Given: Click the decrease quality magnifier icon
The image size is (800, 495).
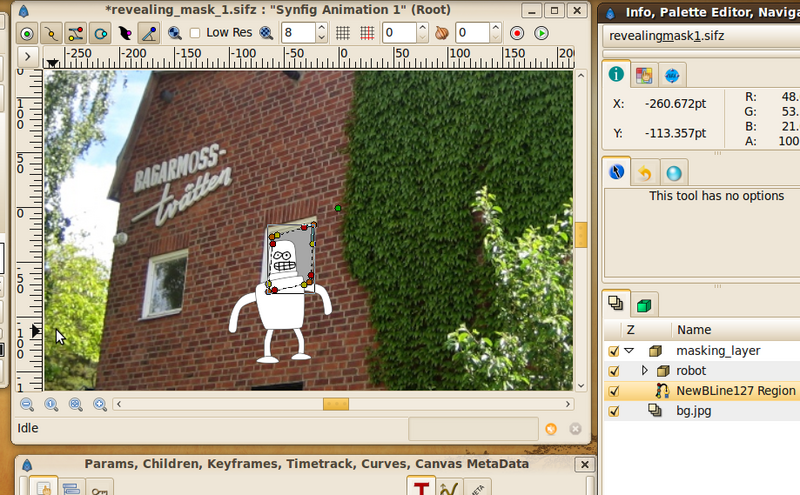Looking at the screenshot, I should 174,33.
